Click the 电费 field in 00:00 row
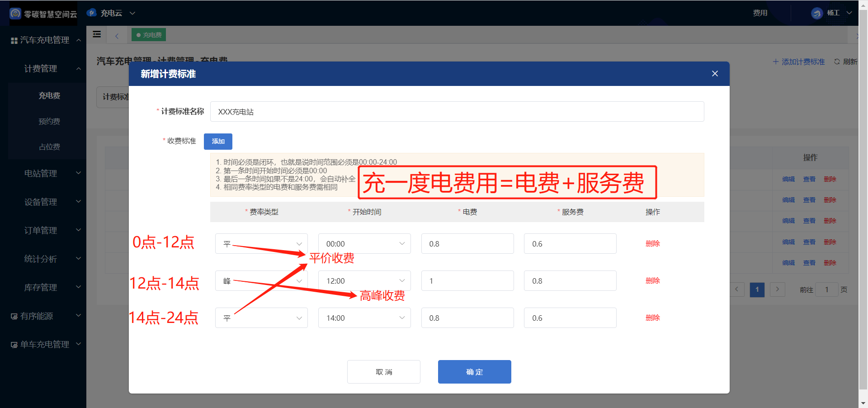This screenshot has height=408, width=868. point(467,243)
